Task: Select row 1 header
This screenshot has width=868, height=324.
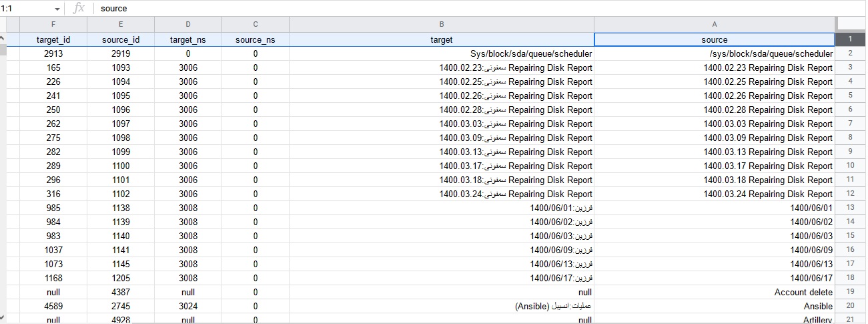Action: click(850, 39)
